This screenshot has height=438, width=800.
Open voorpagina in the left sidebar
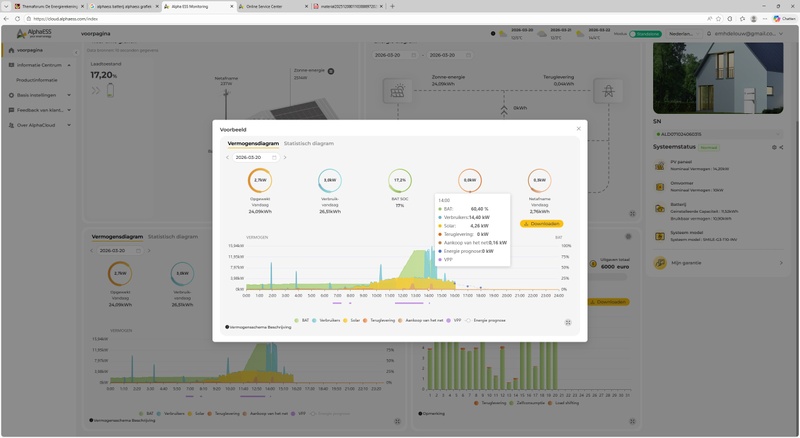(29, 50)
